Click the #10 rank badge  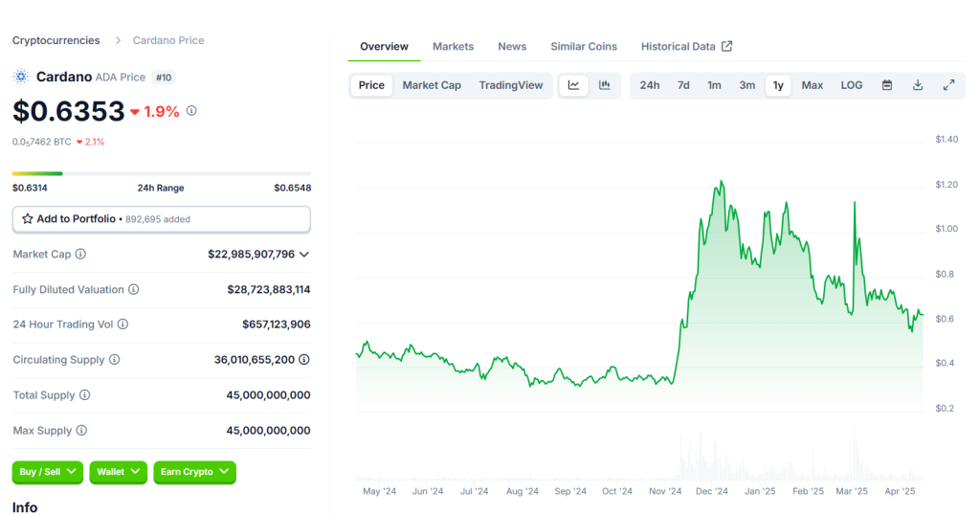coord(164,78)
